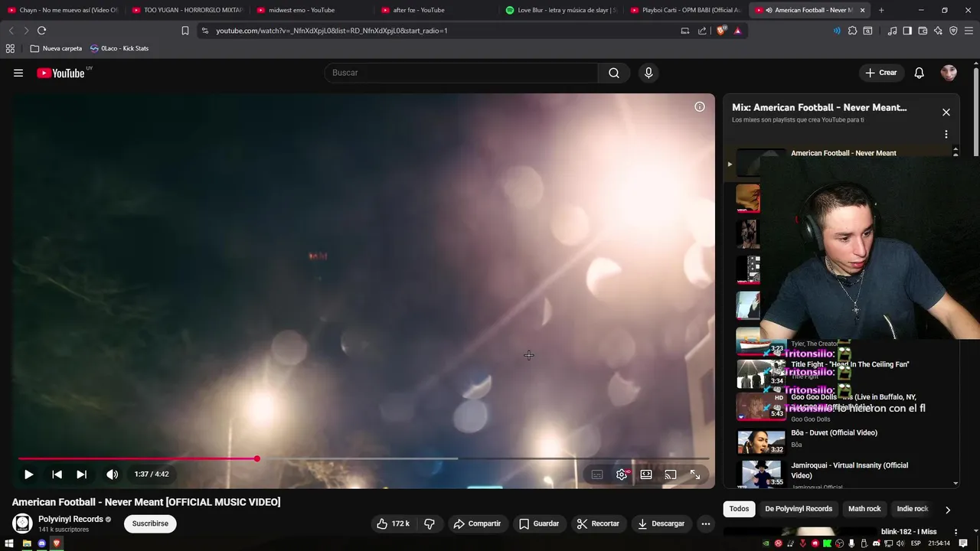Switch player to theater mode
Screen dimensions: 980x551
click(x=646, y=474)
